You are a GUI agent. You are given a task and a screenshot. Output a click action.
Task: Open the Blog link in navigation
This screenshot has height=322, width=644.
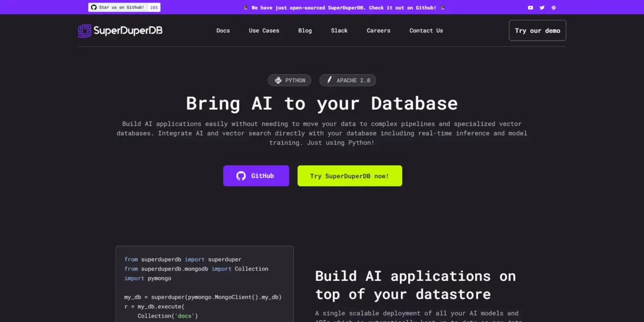tap(305, 31)
